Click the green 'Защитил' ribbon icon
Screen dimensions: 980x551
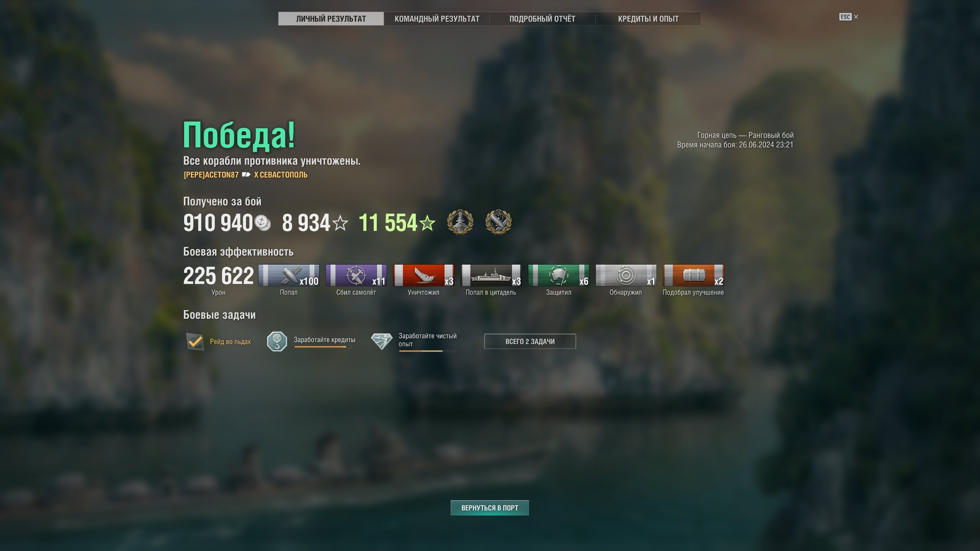[559, 275]
